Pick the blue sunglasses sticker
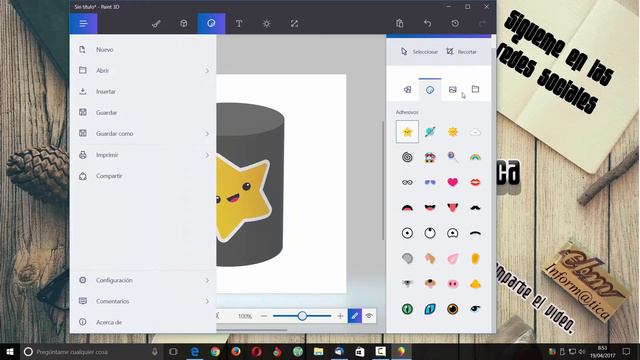640x360 pixels. click(x=430, y=182)
